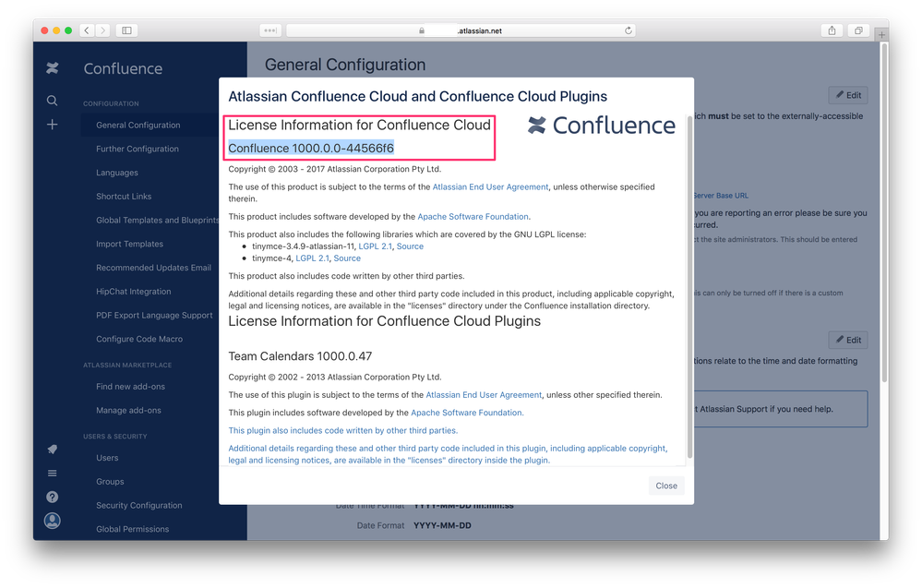Open the search magnifier in sidebar
922x588 pixels.
point(53,101)
